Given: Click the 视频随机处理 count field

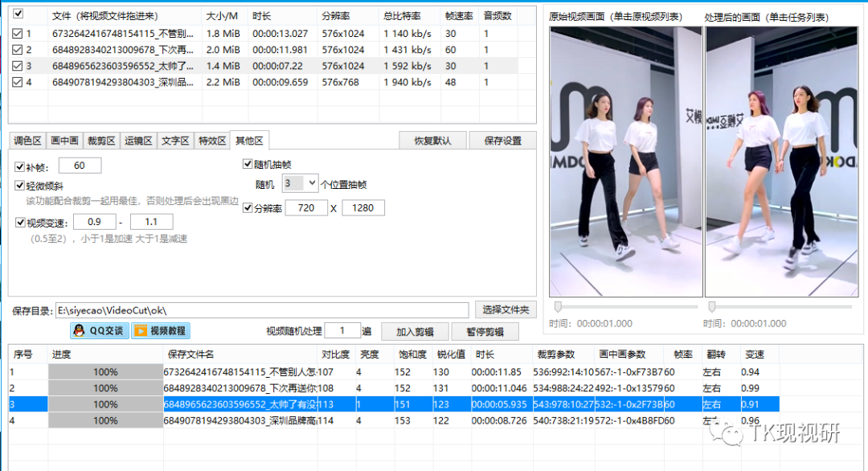Looking at the screenshot, I should (342, 330).
